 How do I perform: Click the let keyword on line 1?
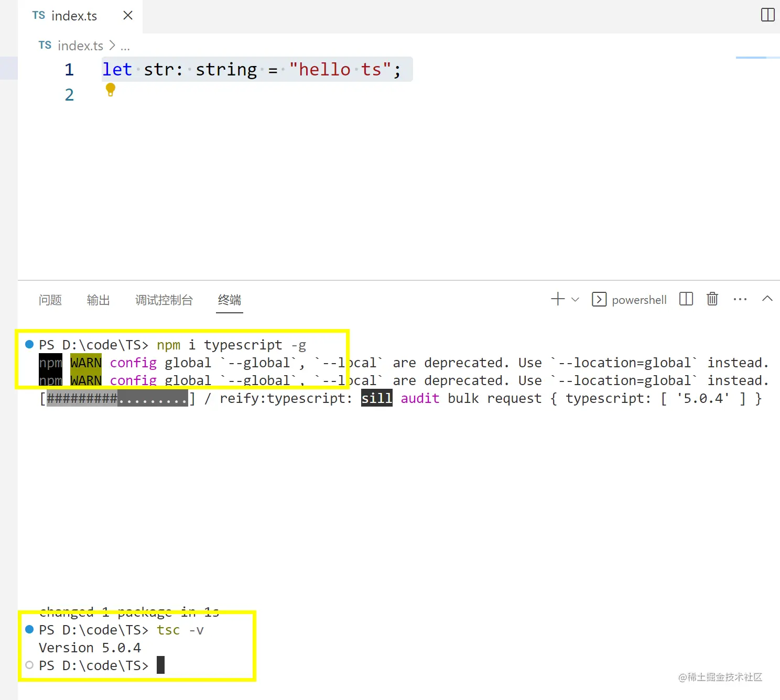tap(117, 70)
